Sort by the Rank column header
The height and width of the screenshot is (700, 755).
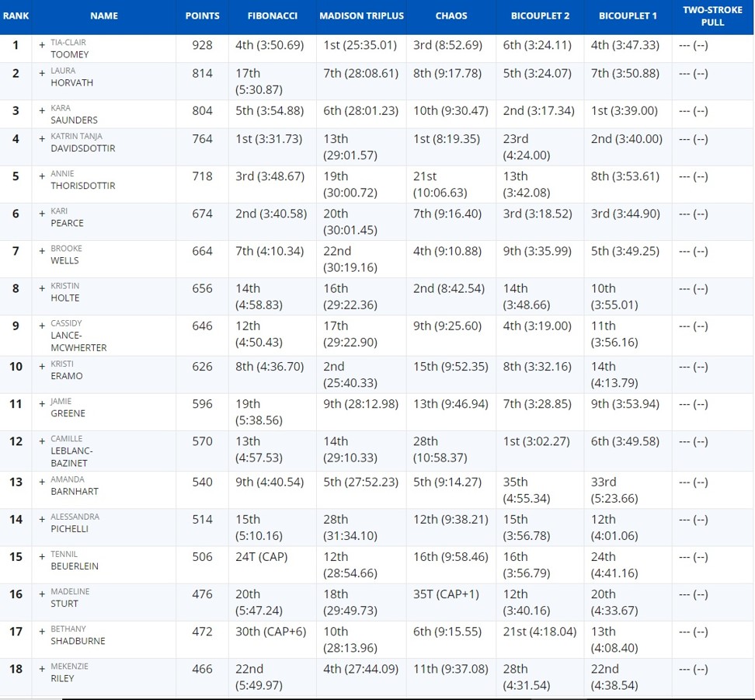[16, 16]
